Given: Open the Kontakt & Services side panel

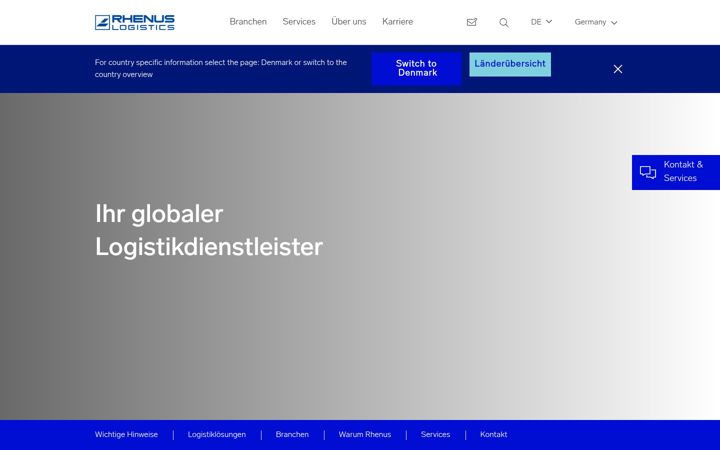Looking at the screenshot, I should pyautogui.click(x=676, y=172).
